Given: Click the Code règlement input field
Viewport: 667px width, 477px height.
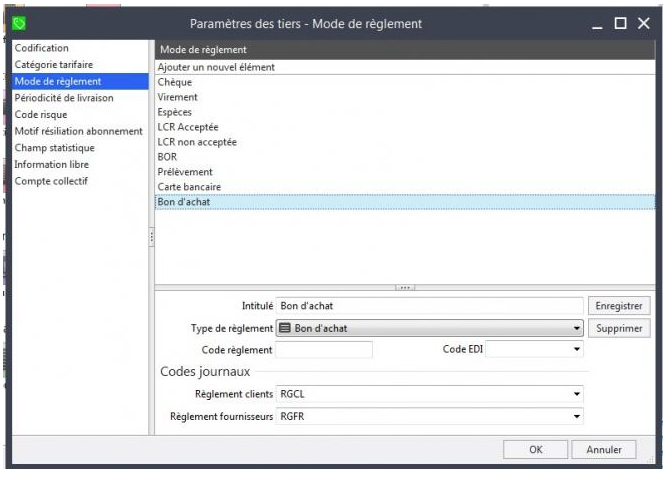Looking at the screenshot, I should pos(323,349).
